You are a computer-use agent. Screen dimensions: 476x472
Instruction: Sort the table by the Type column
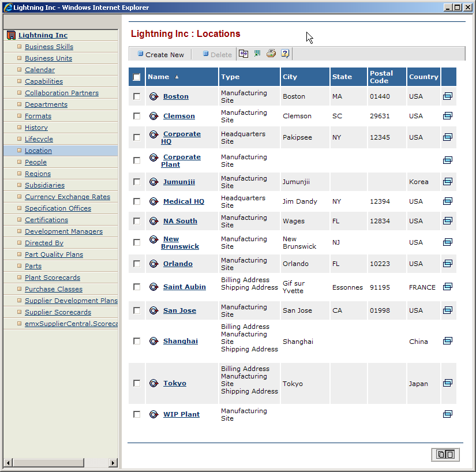(x=230, y=77)
